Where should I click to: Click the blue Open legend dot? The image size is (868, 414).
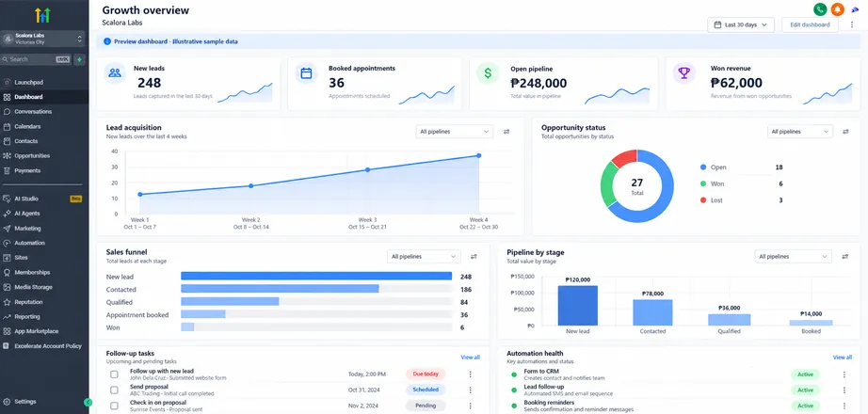pyautogui.click(x=703, y=167)
